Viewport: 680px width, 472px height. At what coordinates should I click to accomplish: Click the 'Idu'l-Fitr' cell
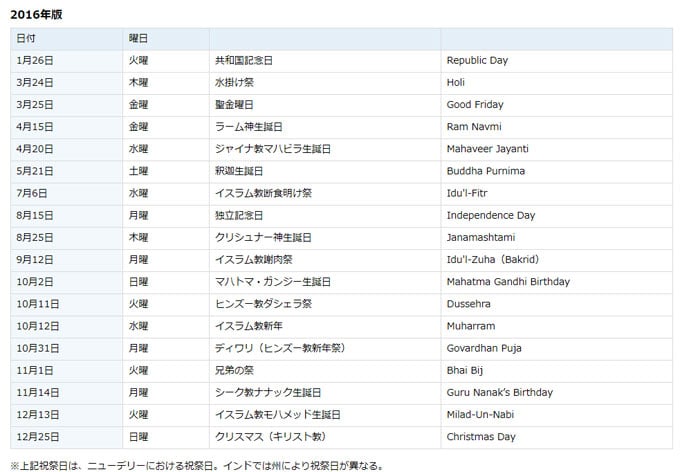[557, 193]
